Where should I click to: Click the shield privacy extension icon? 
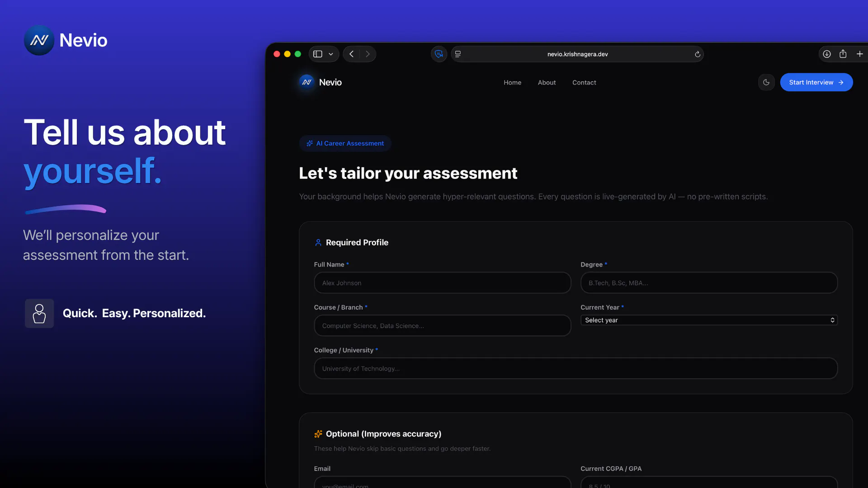(439, 54)
